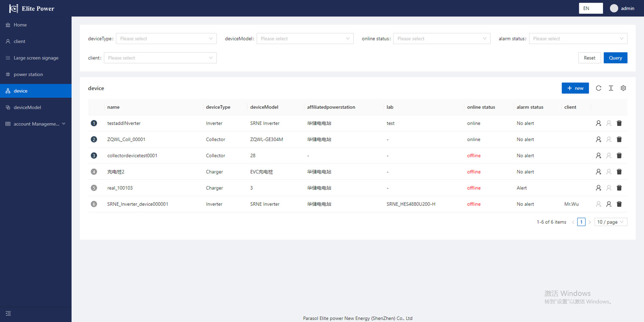Unassign client from SRNE_Inverter_device000001
The height and width of the screenshot is (322, 644).
tap(609, 204)
